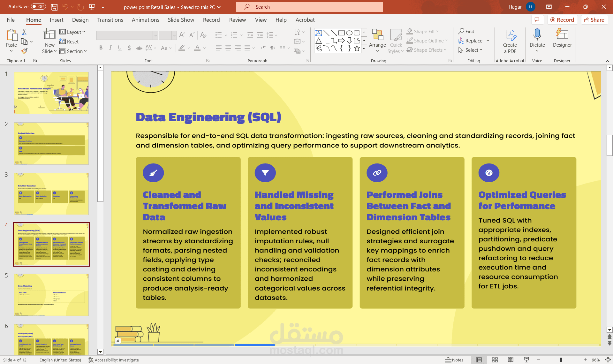Click Create a PDF icon
613x364 pixels.
pyautogui.click(x=510, y=34)
